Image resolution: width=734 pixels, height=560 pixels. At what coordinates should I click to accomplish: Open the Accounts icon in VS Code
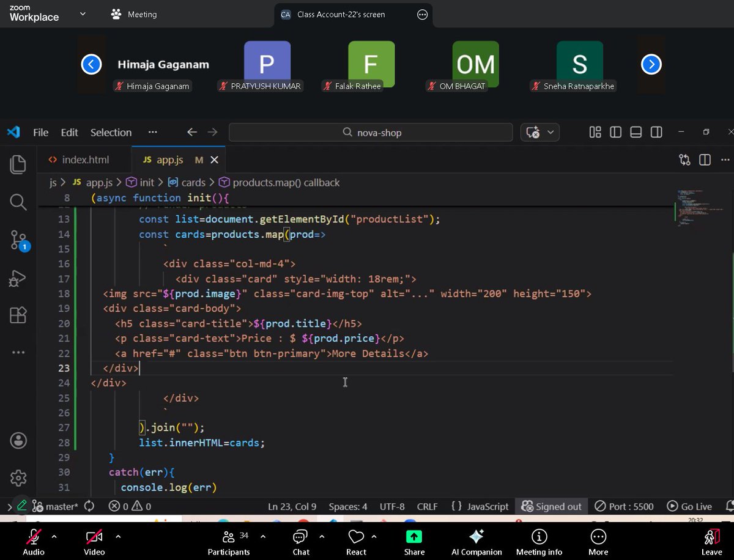[18, 440]
